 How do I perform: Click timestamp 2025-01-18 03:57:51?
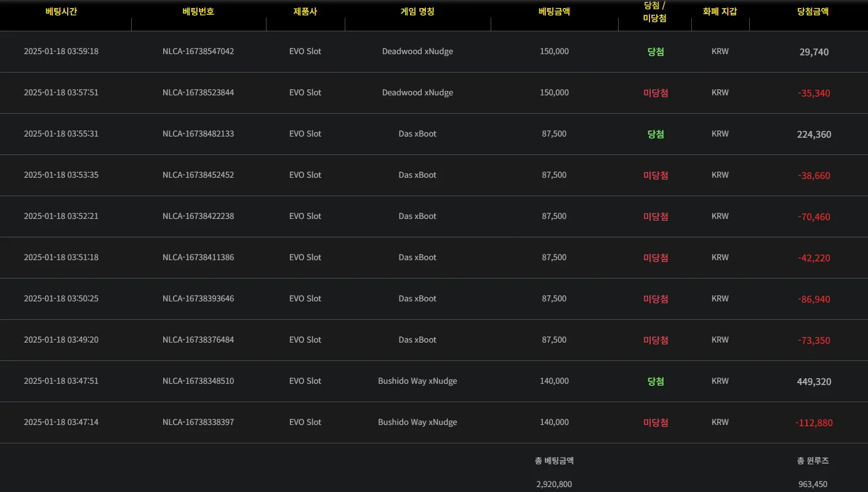point(61,93)
